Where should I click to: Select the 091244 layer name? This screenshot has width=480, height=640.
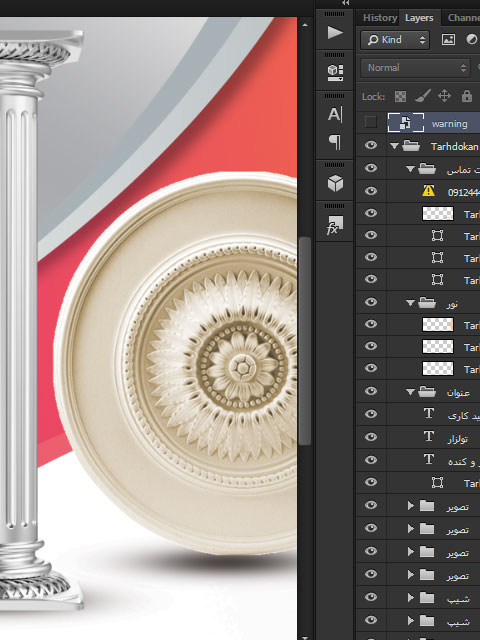tap(464, 192)
